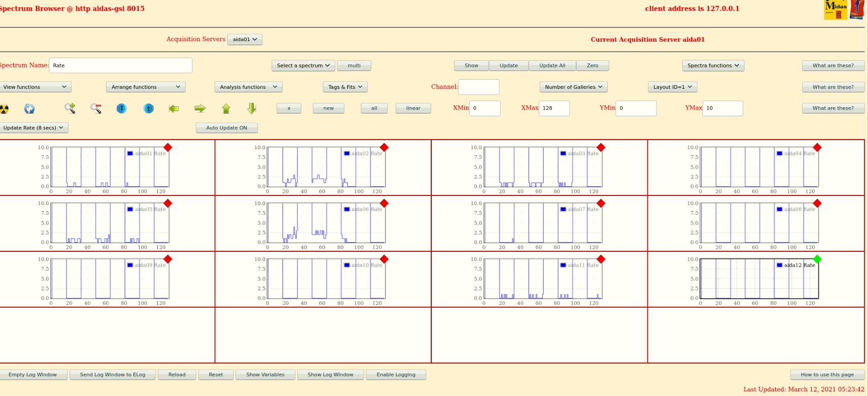The height and width of the screenshot is (396, 868).
Task: Click the green up arrow icon
Action: click(226, 108)
